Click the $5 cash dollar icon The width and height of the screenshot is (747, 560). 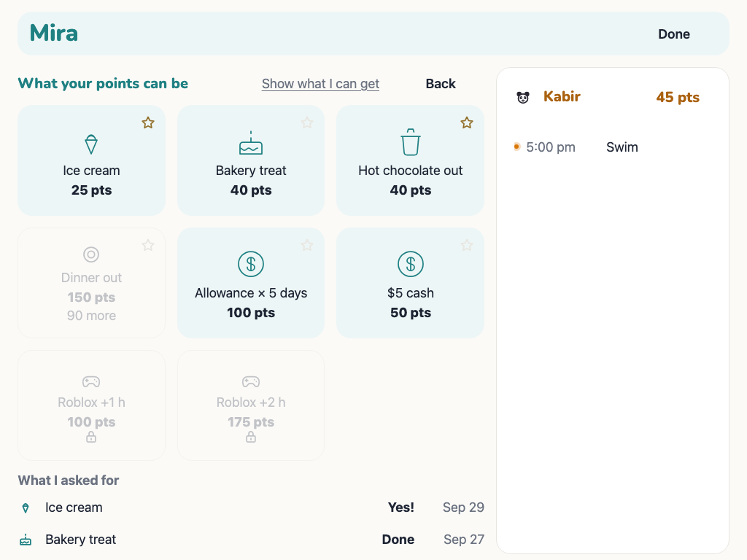(x=410, y=264)
